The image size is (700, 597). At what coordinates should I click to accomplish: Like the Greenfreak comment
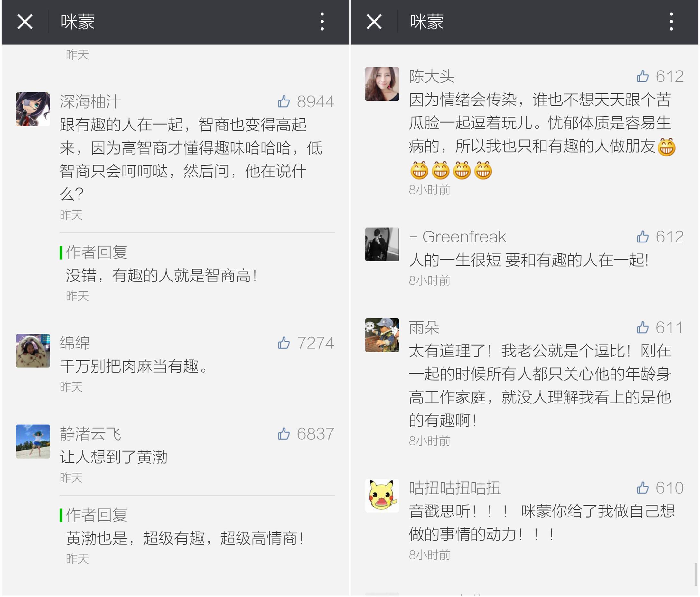pos(643,237)
